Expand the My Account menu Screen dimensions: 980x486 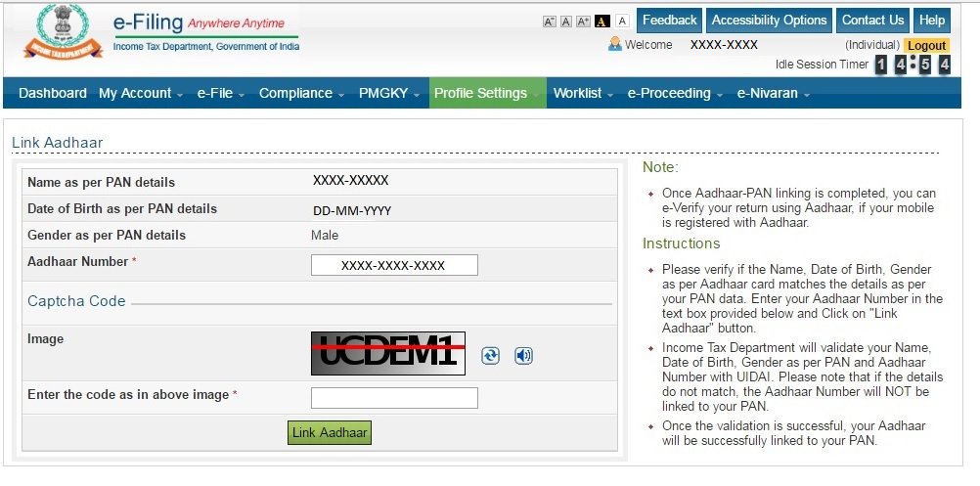tap(140, 94)
